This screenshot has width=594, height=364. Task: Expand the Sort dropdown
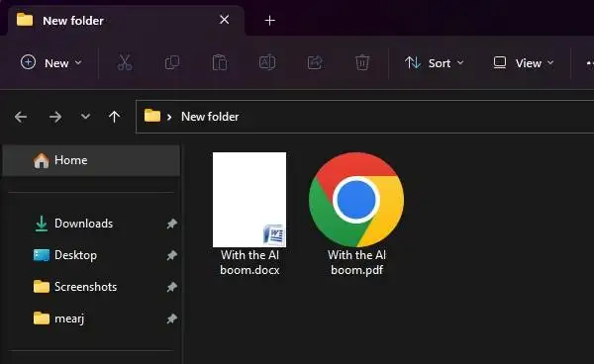[435, 63]
